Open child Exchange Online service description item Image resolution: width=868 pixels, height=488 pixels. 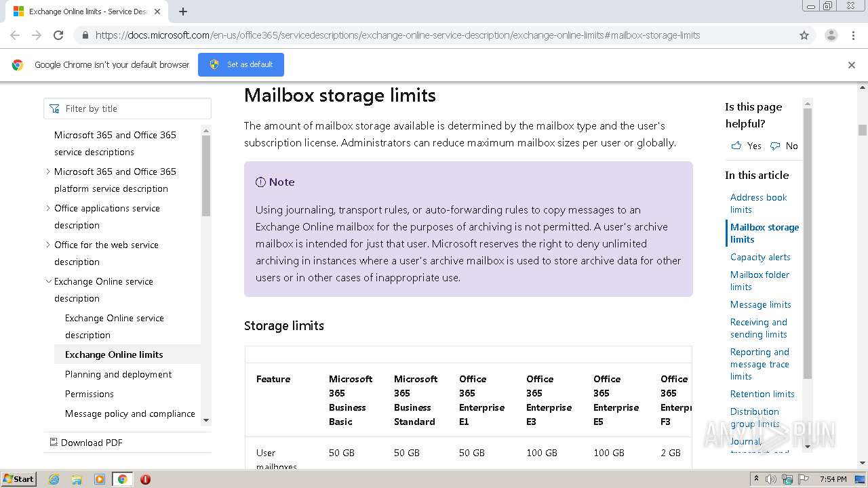pos(114,326)
